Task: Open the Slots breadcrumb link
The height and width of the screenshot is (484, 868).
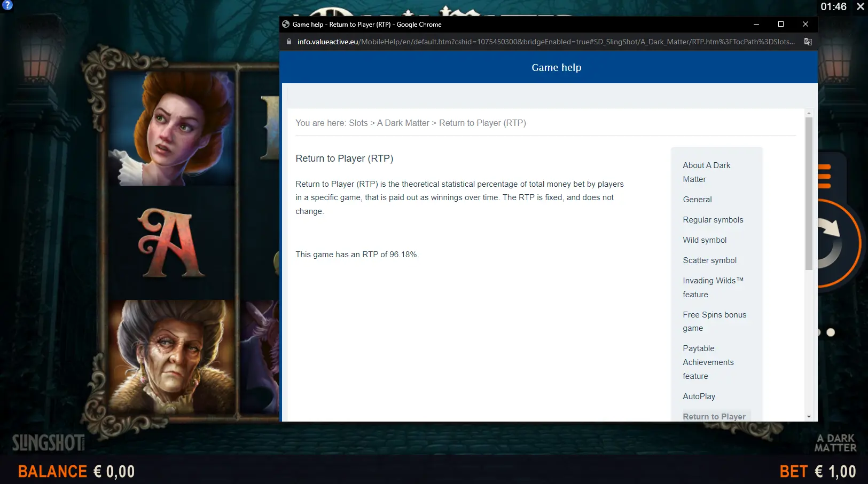Action: click(358, 123)
